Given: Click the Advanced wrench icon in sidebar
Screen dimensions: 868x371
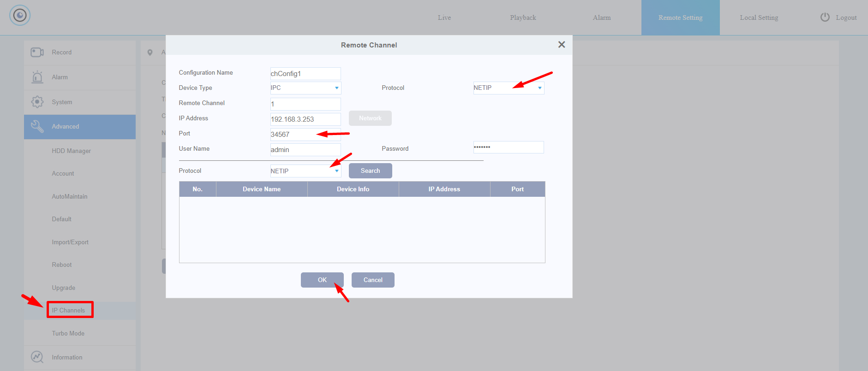Looking at the screenshot, I should [37, 126].
